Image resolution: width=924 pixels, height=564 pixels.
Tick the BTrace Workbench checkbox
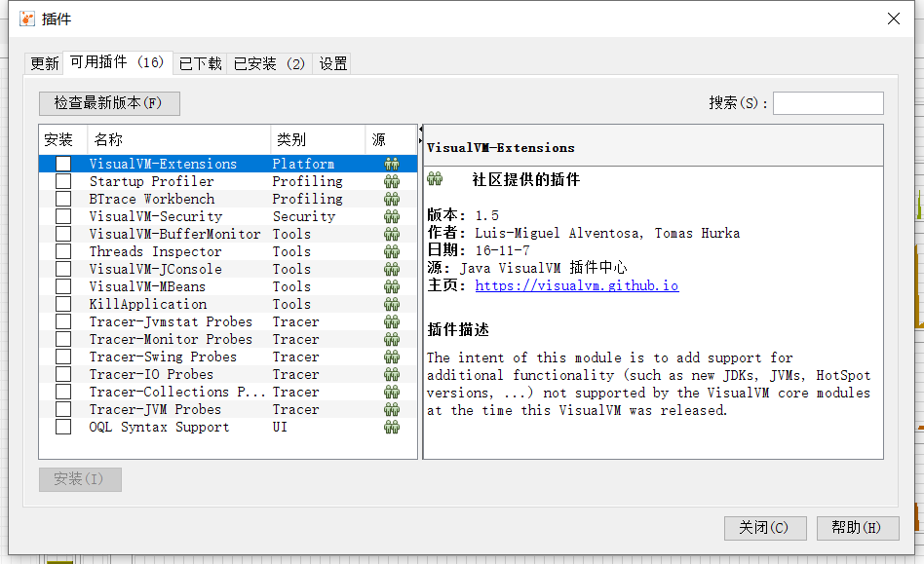63,199
